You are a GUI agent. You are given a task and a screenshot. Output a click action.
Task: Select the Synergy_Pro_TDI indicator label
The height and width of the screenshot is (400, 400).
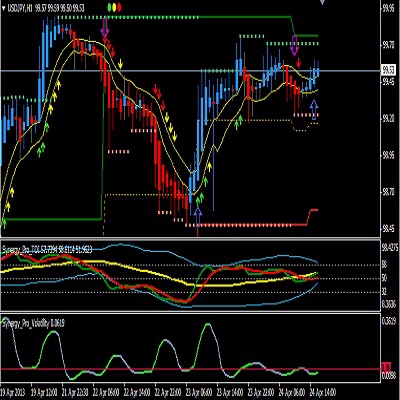[x=47, y=248]
